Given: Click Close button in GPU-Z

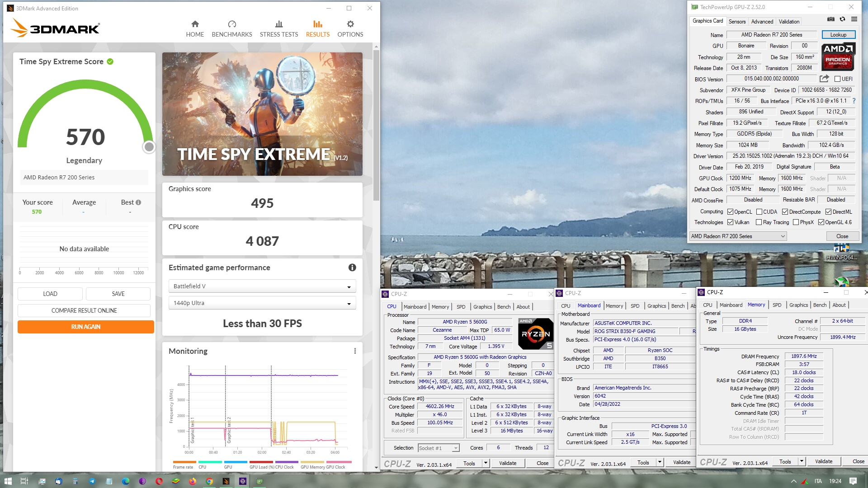Looking at the screenshot, I should 842,236.
